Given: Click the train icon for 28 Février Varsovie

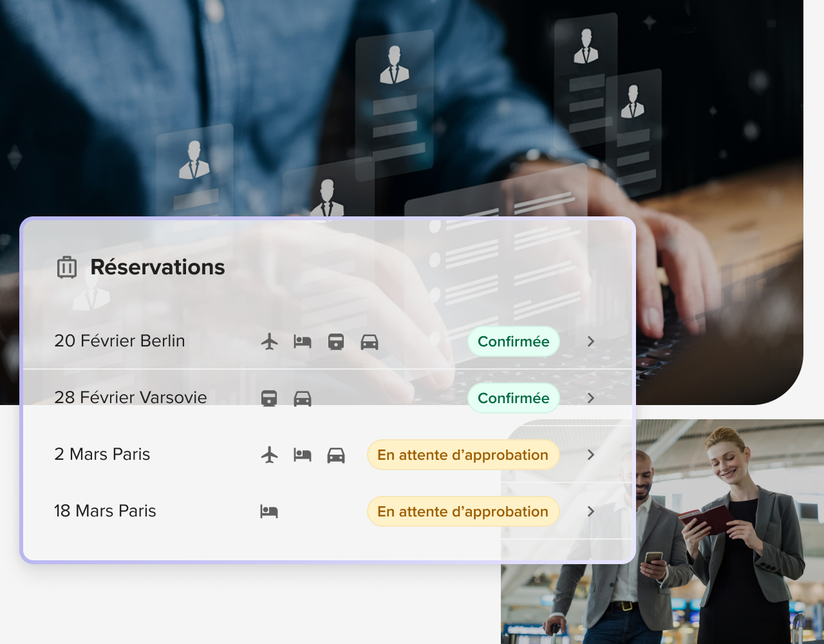Looking at the screenshot, I should [269, 398].
